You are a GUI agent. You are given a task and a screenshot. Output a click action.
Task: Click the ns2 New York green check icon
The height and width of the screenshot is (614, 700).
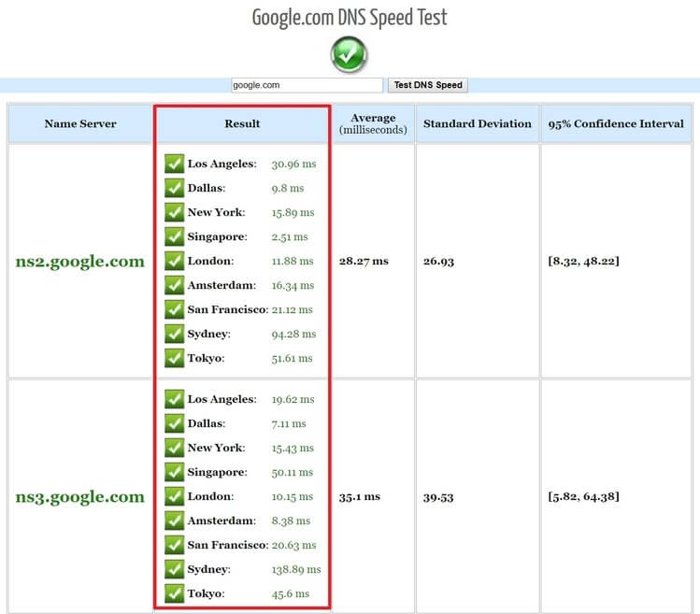[174, 212]
